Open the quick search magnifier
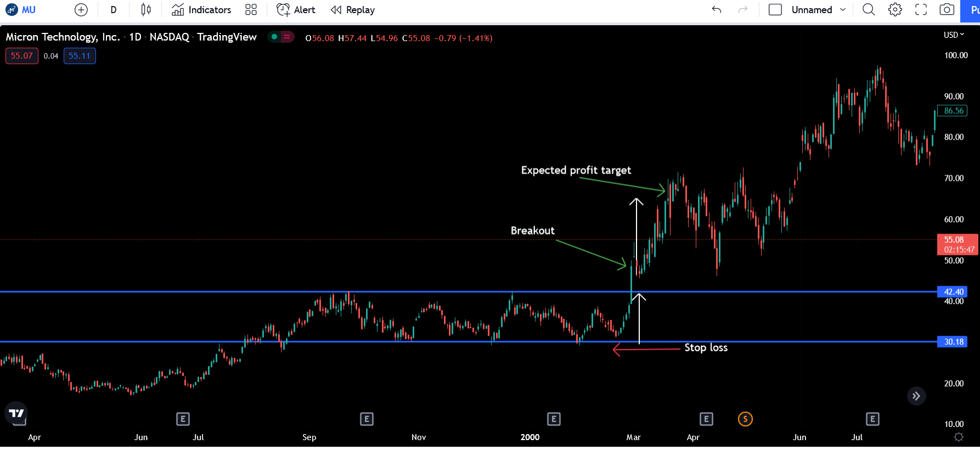This screenshot has height=450, width=980. coord(868,10)
